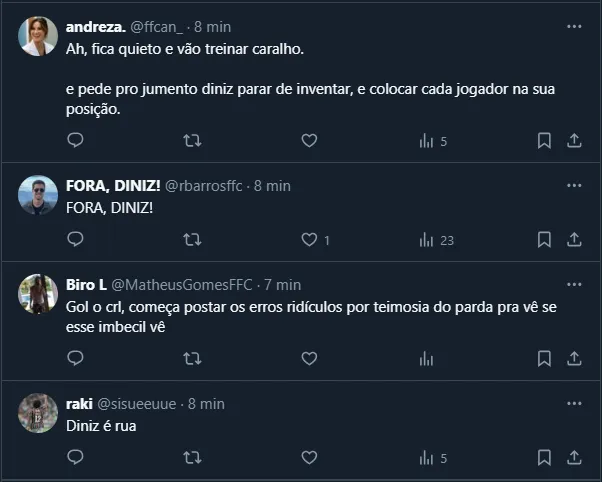
Task: Open Biro L's more options menu
Action: click(x=573, y=284)
